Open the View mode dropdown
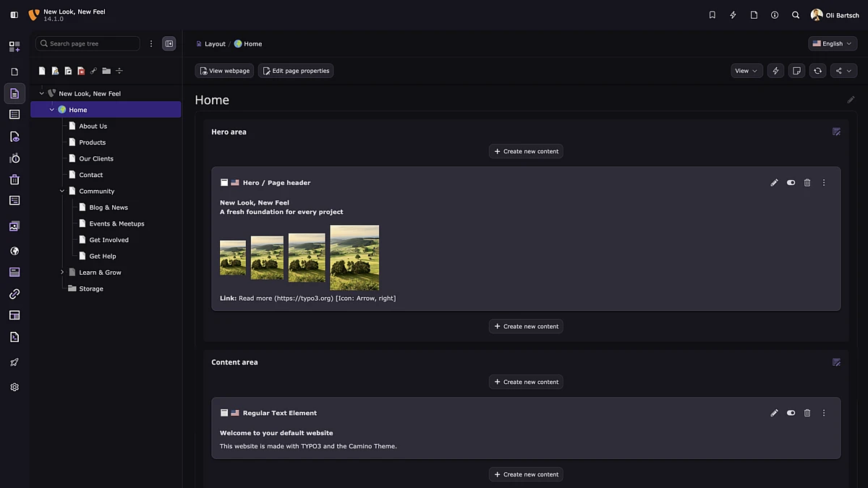 (746, 71)
